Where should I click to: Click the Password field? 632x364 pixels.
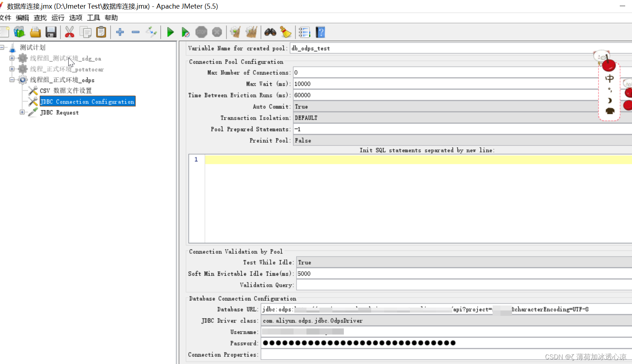click(x=446, y=343)
